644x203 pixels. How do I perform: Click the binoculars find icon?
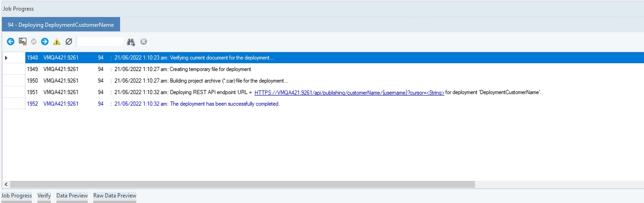[131, 42]
